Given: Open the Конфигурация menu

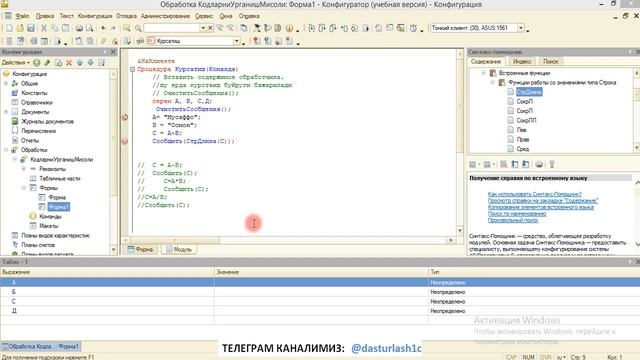Looking at the screenshot, I should (95, 16).
